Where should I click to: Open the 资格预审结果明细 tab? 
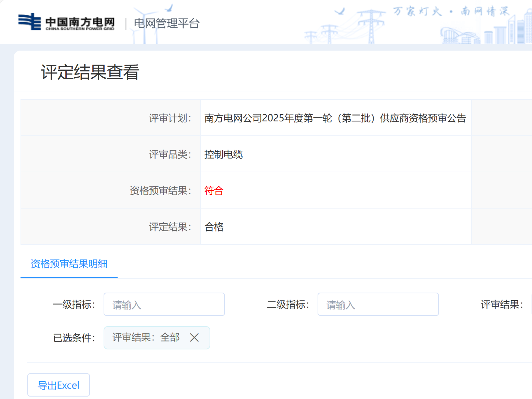point(69,264)
